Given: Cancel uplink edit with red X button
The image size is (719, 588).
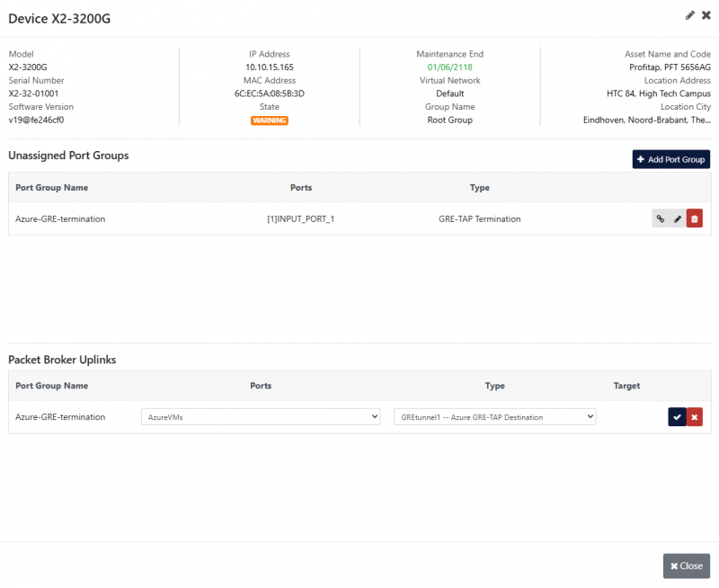Looking at the screenshot, I should click(695, 417).
